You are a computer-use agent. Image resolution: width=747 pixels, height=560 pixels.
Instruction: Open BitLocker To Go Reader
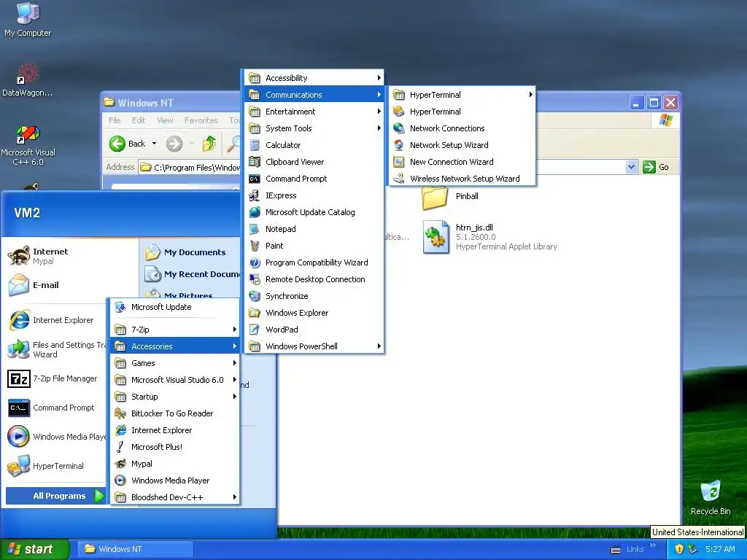pyautogui.click(x=174, y=413)
